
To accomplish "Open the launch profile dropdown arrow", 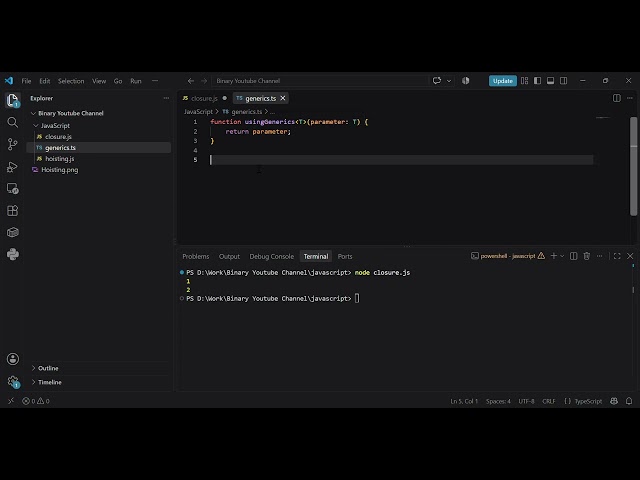I will 562,256.
